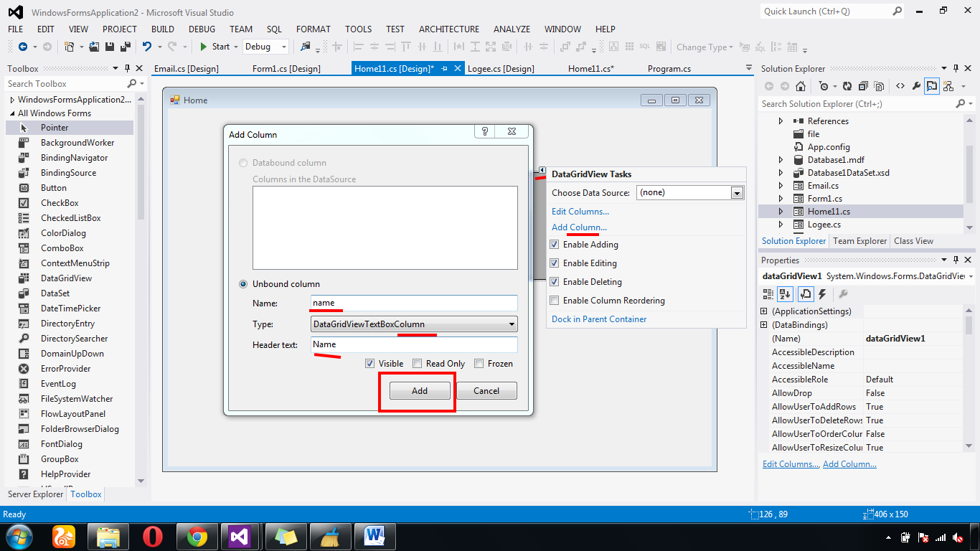Select the Unbound column radio button
980x551 pixels.
pos(243,284)
